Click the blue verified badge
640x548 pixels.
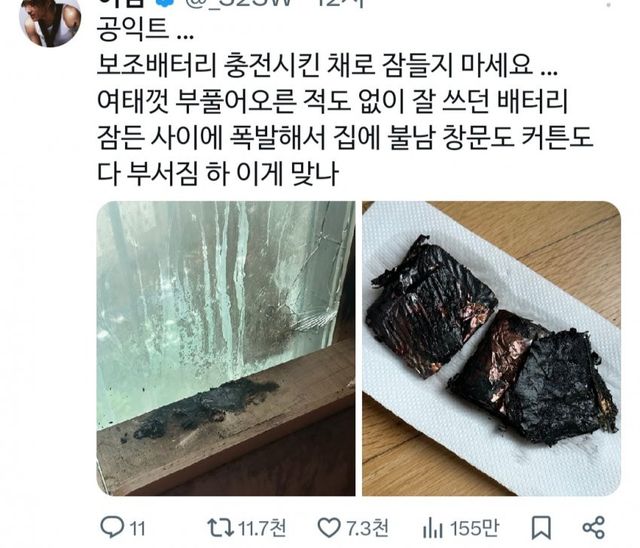click(164, 4)
